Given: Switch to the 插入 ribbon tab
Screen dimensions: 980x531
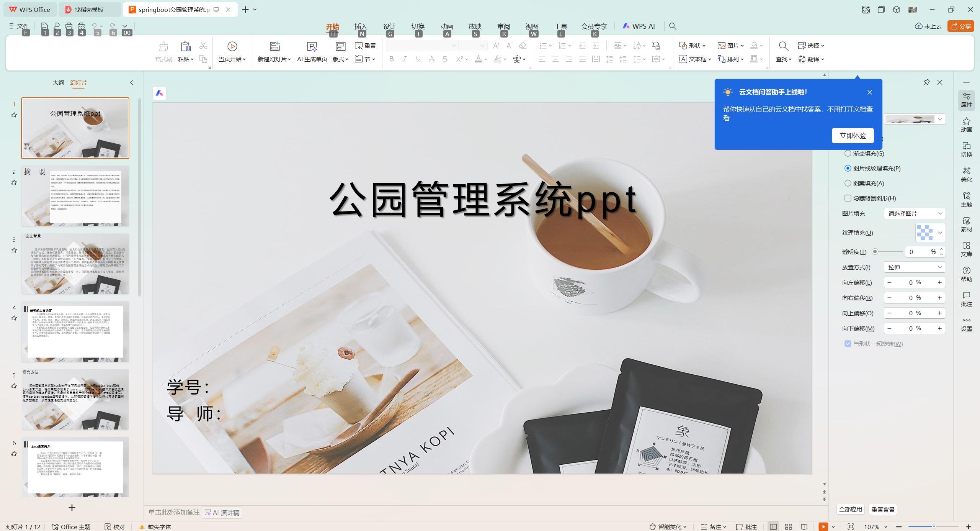Looking at the screenshot, I should click(x=361, y=27).
